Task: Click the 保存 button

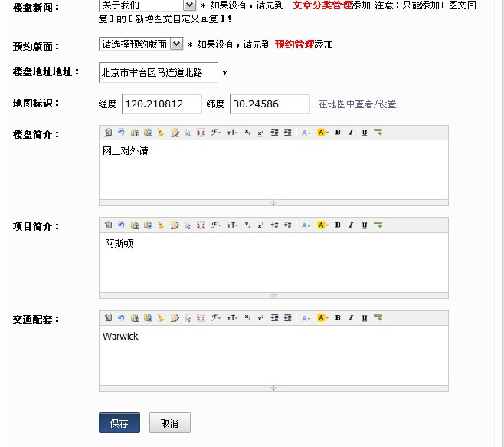Action: (x=119, y=423)
